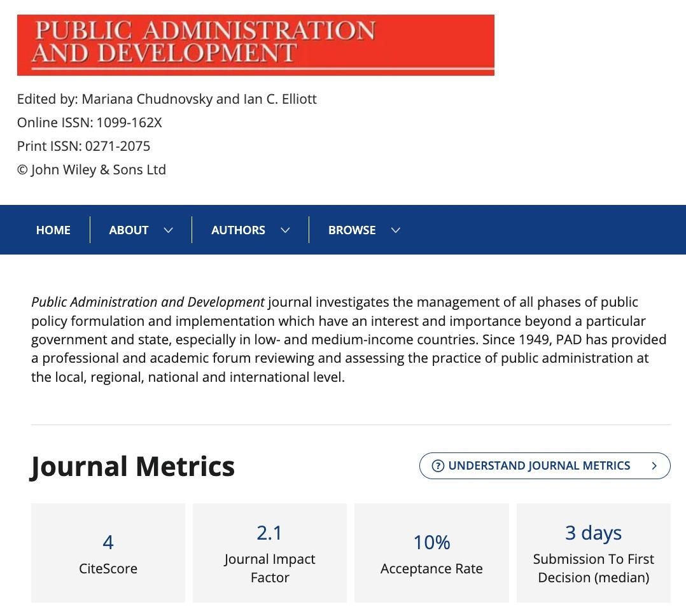The width and height of the screenshot is (686, 616).
Task: Click the Public Administration and Development banner logo
Action: coord(255,45)
